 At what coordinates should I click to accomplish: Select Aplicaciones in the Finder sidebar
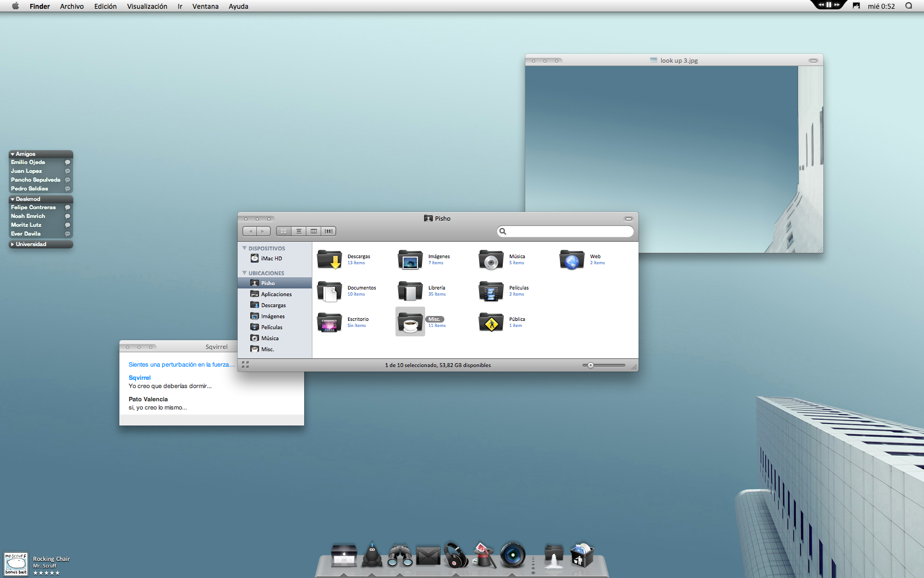pyautogui.click(x=275, y=294)
